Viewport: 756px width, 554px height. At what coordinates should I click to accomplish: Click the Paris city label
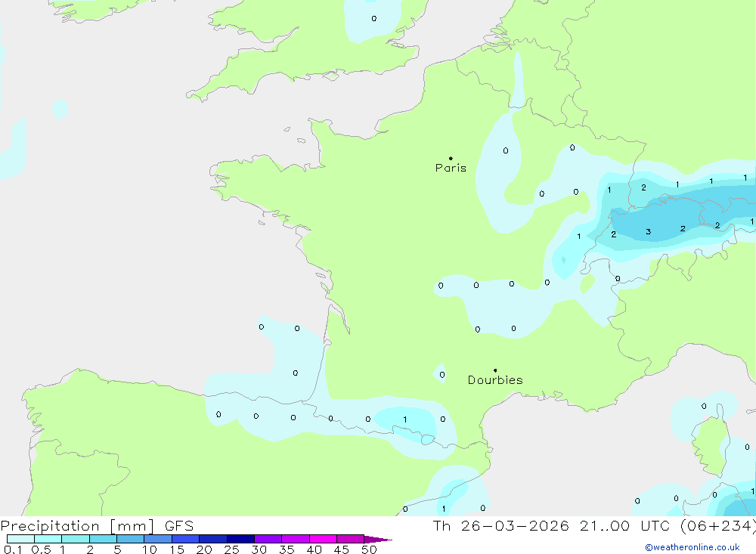(x=451, y=168)
